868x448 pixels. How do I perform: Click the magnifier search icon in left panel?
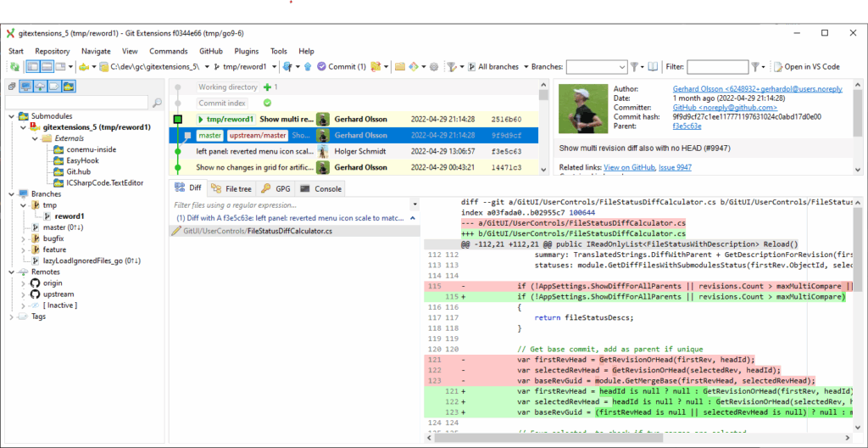pyautogui.click(x=157, y=102)
